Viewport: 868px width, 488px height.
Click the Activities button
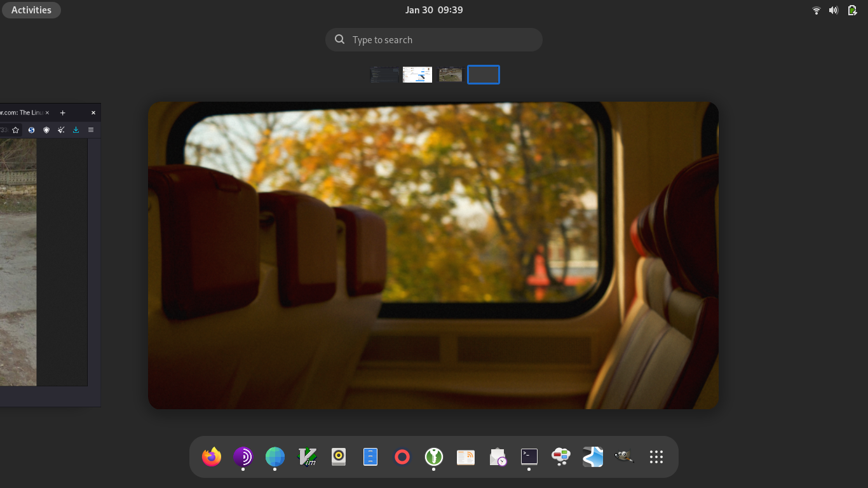pyautogui.click(x=31, y=10)
